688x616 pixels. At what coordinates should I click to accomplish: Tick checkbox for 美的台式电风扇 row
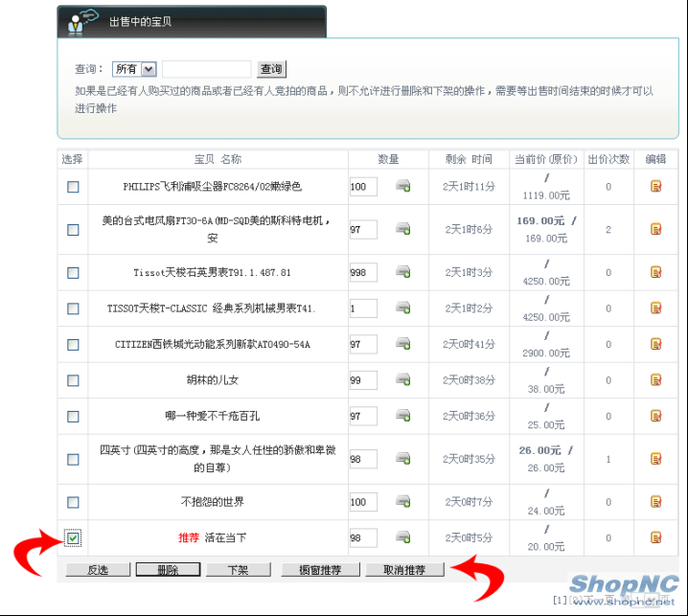click(73, 230)
